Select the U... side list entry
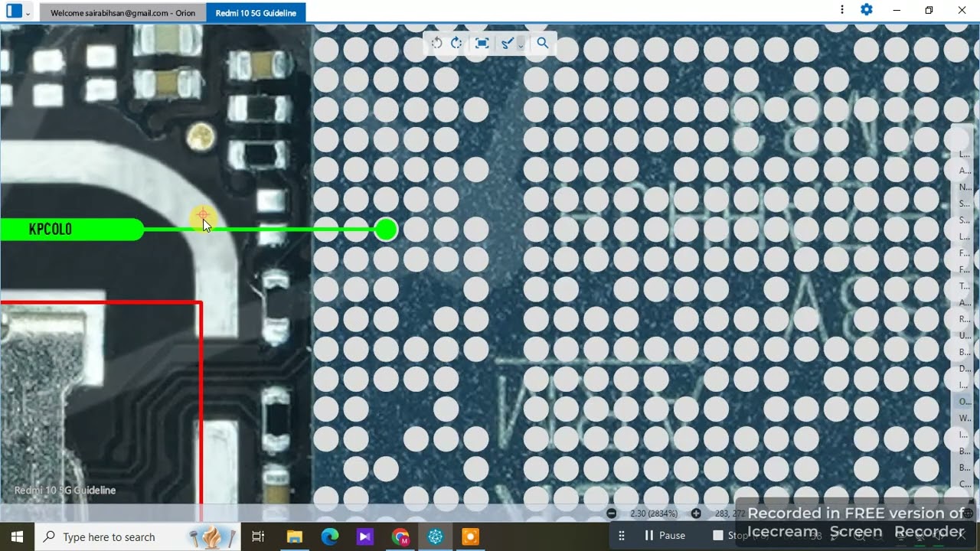 click(x=963, y=335)
